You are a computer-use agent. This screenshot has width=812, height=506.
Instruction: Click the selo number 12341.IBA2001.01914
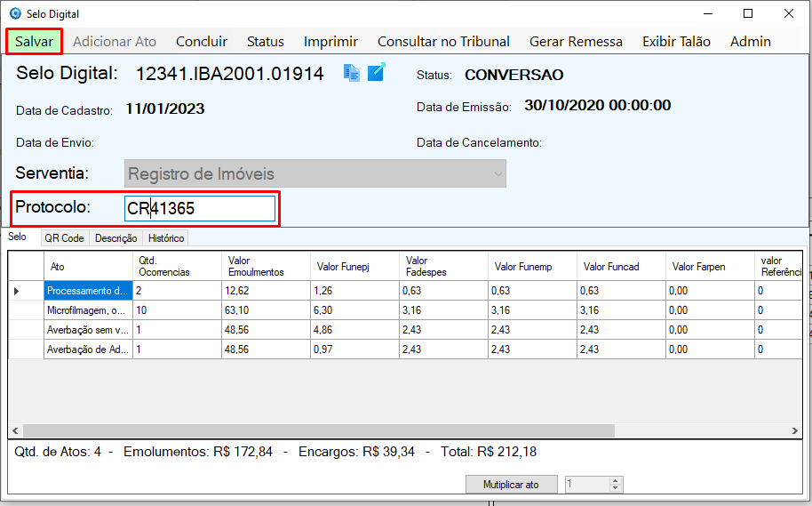[229, 74]
